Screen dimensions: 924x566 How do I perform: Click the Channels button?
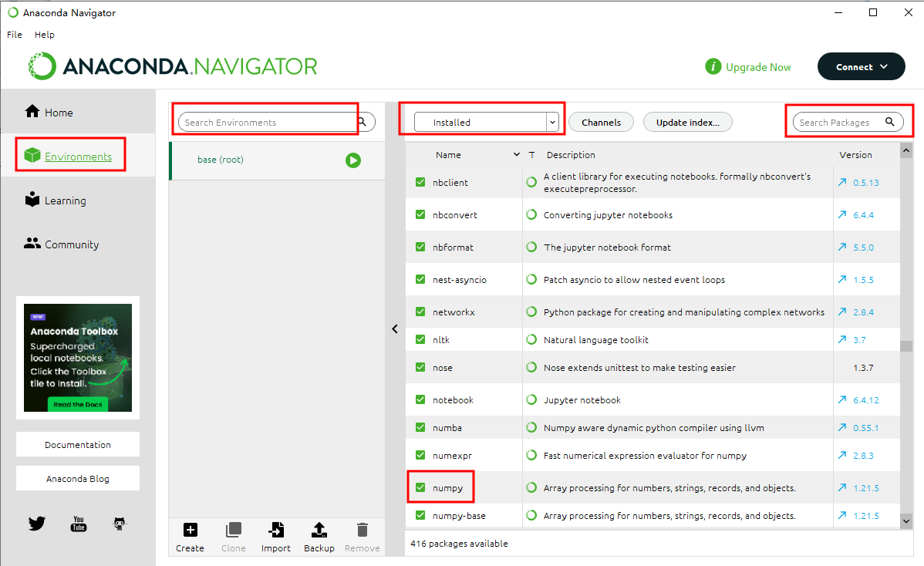pyautogui.click(x=601, y=122)
